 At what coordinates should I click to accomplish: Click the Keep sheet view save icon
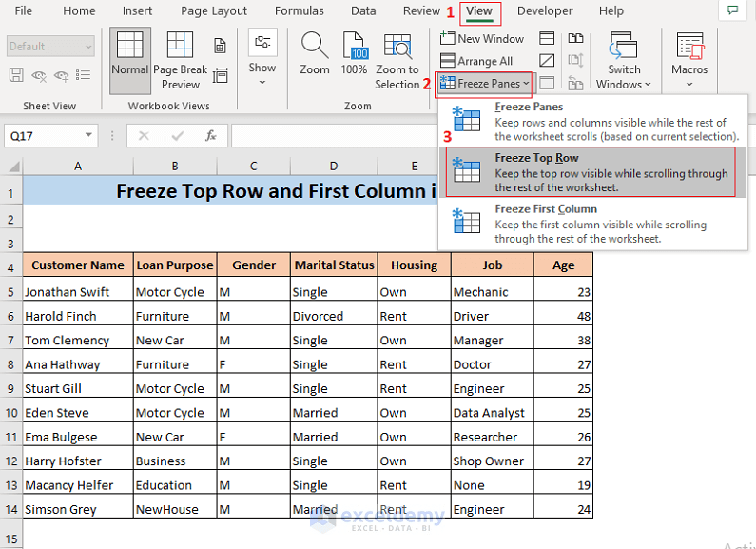[x=16, y=75]
